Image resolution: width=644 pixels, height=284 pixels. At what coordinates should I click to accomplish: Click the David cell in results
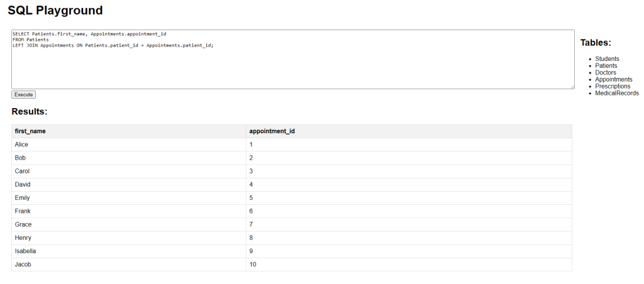pos(128,185)
